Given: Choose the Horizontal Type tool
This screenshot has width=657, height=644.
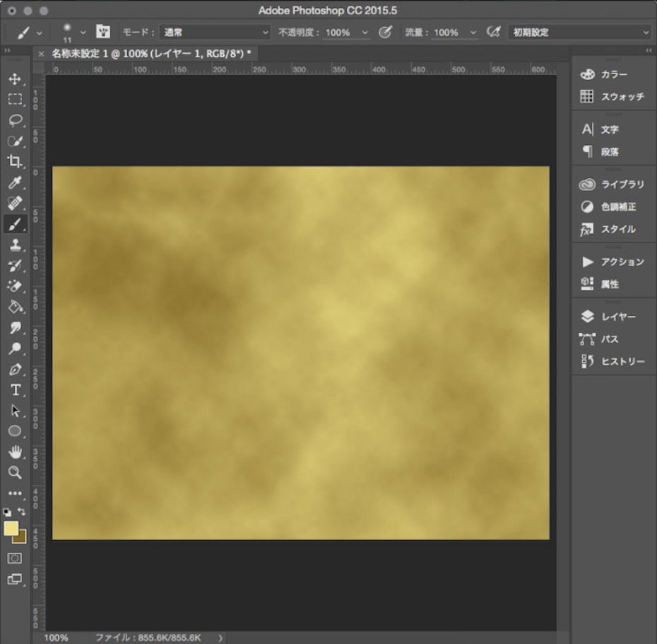Looking at the screenshot, I should (15, 390).
